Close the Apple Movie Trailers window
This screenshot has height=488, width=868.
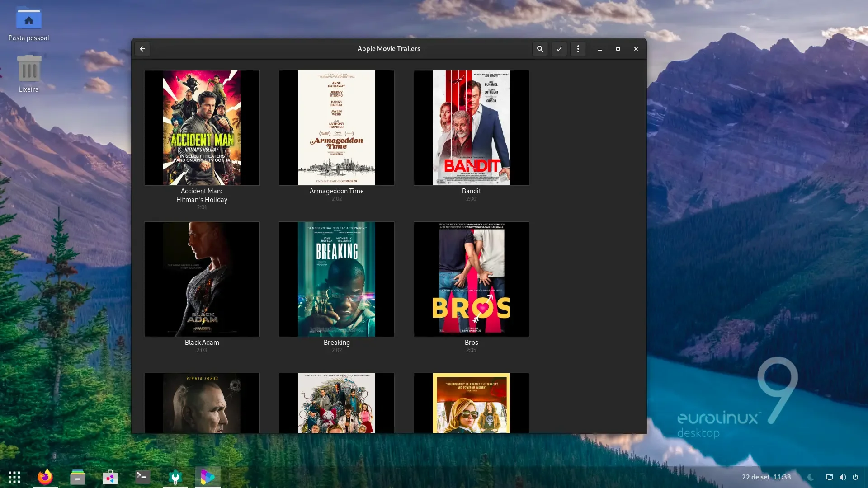click(x=636, y=49)
